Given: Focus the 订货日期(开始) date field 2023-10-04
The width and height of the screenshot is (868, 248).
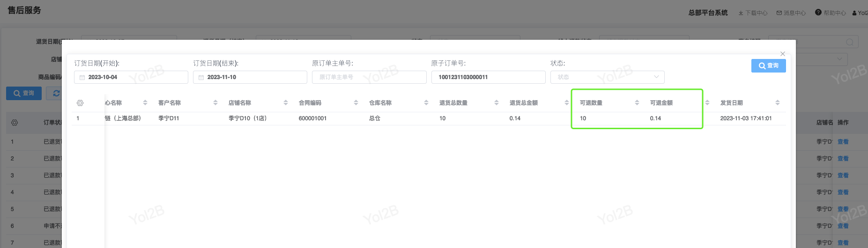Looking at the screenshot, I should coord(131,77).
